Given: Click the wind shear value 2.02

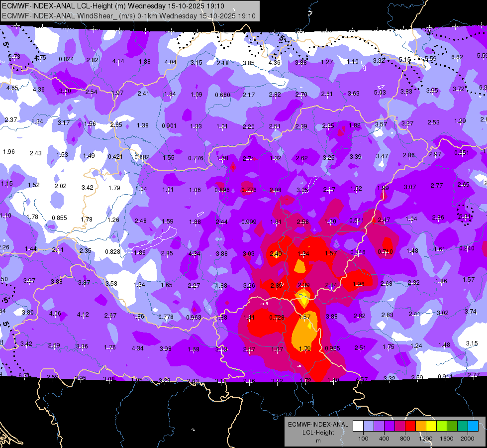Looking at the screenshot, I should 60,186.
